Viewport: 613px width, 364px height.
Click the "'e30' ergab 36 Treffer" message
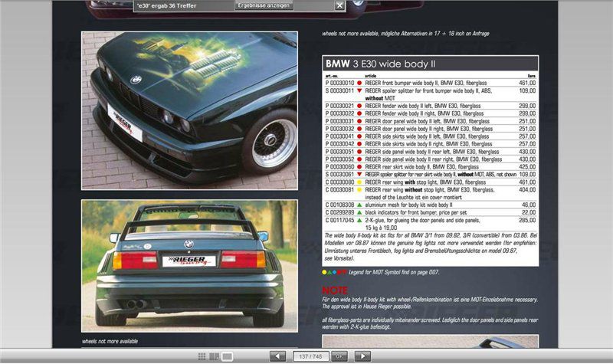click(166, 6)
